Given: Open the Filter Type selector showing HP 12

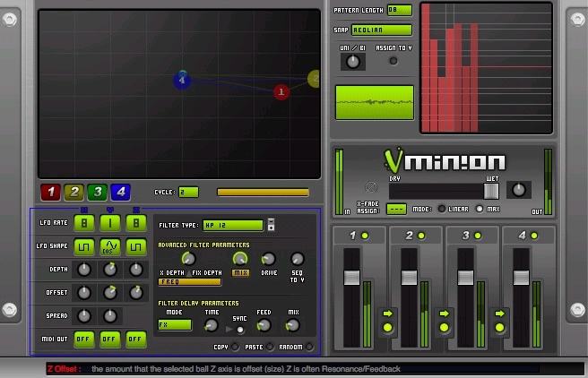Looking at the screenshot, I should (233, 225).
